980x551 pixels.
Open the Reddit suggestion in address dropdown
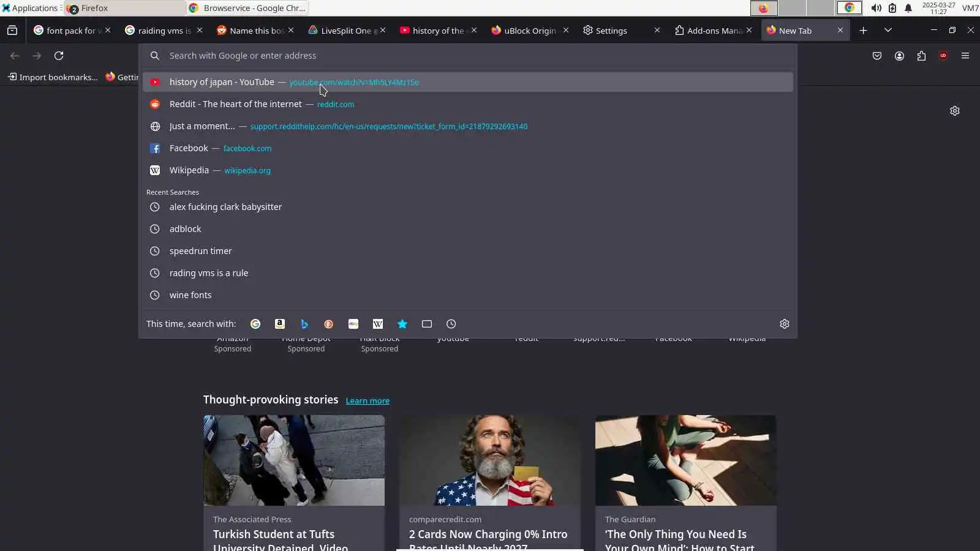[x=468, y=104]
